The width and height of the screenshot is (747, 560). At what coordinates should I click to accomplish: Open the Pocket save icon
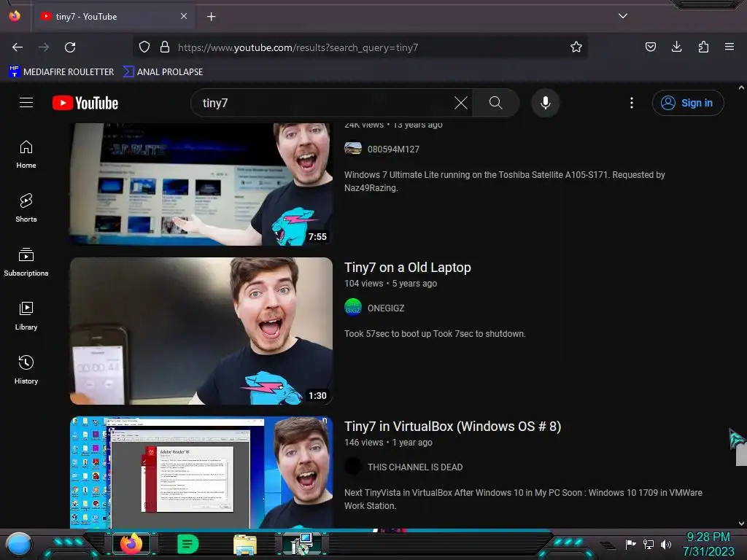click(x=650, y=47)
